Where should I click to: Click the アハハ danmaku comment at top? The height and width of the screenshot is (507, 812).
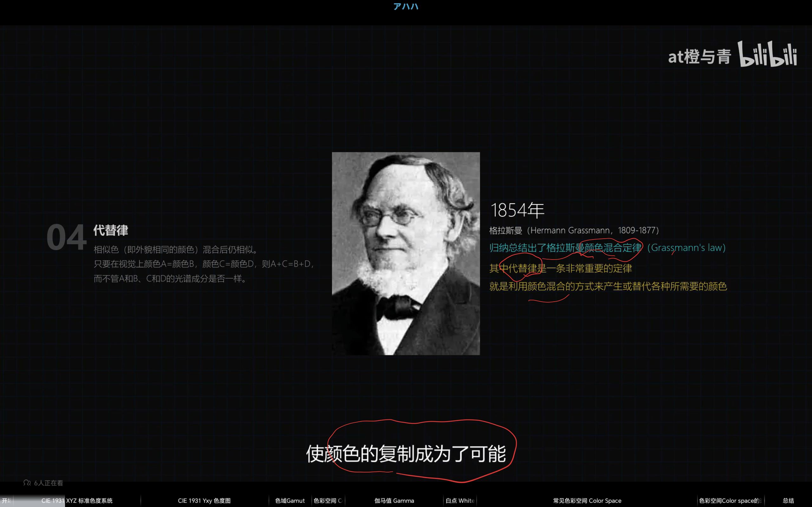[x=406, y=7]
